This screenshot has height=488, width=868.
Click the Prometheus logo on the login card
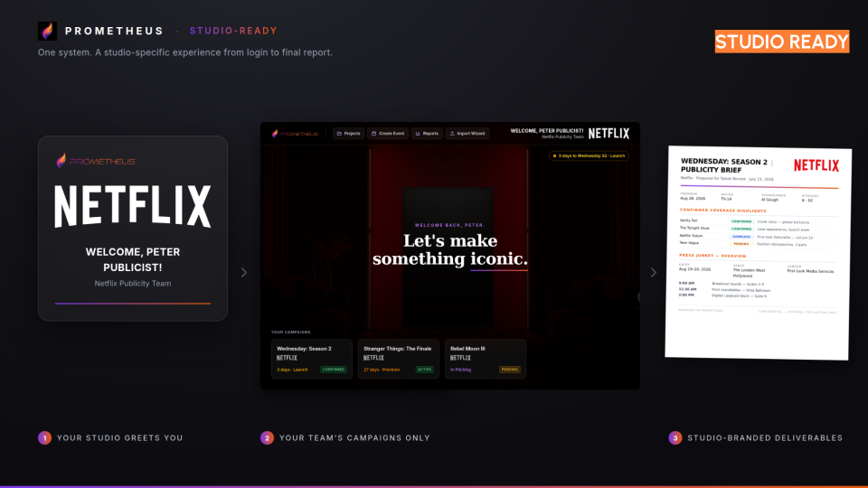(96, 161)
